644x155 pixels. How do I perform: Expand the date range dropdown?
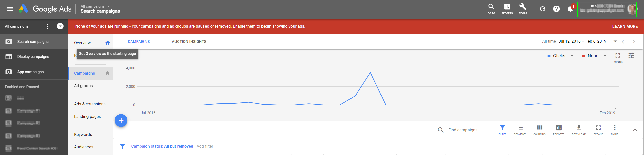coord(615,41)
